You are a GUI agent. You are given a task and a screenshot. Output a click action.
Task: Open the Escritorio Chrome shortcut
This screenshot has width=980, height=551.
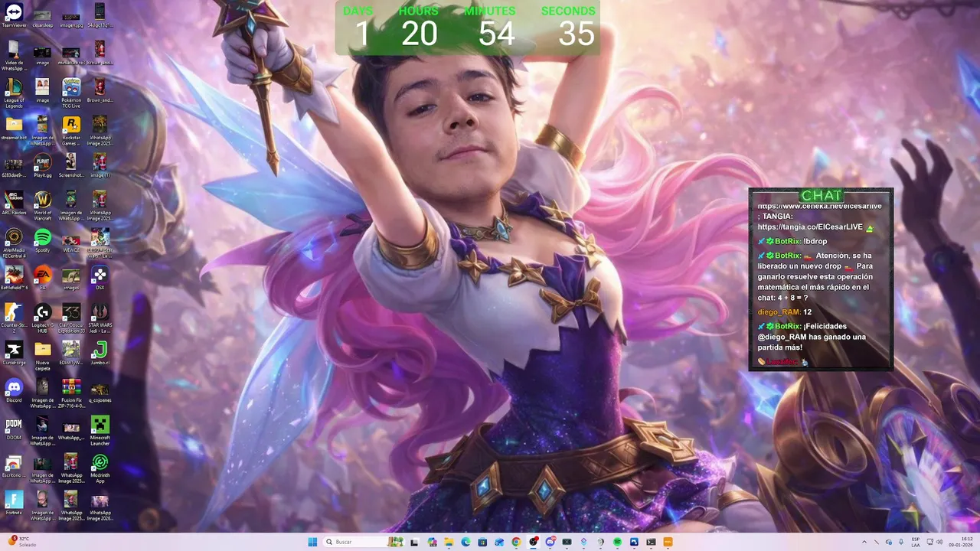pyautogui.click(x=14, y=465)
